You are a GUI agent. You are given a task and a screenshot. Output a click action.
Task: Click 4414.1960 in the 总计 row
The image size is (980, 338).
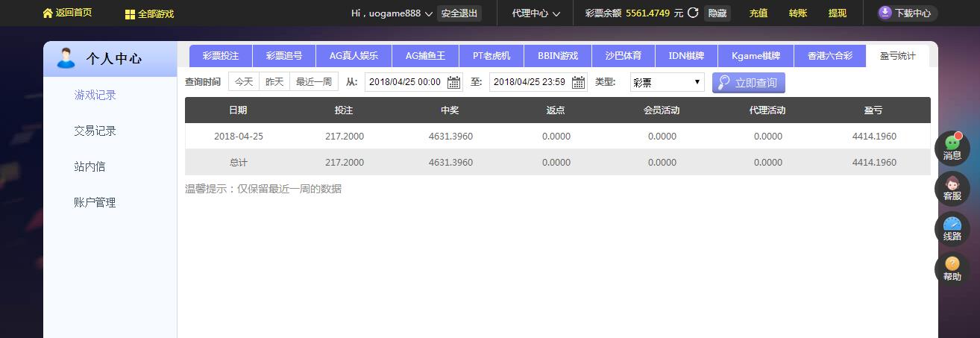pyautogui.click(x=874, y=163)
